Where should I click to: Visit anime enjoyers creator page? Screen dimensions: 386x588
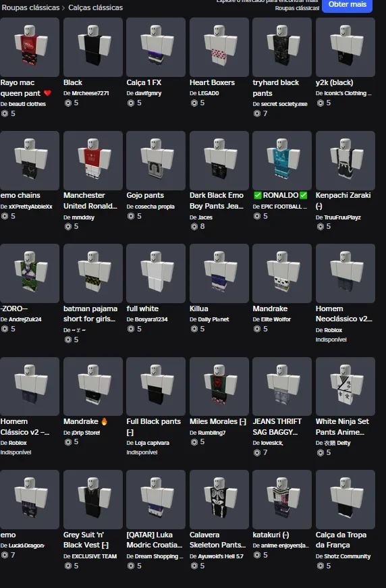point(285,545)
